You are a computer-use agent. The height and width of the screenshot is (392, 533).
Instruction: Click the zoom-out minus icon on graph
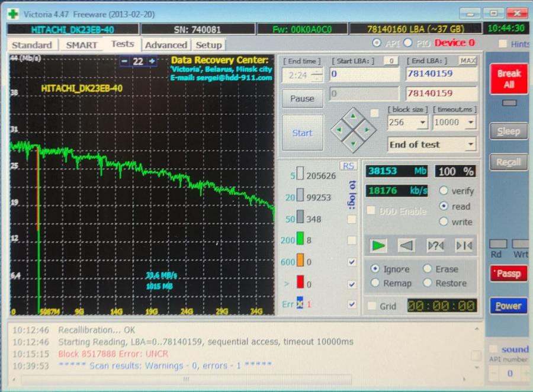(124, 61)
